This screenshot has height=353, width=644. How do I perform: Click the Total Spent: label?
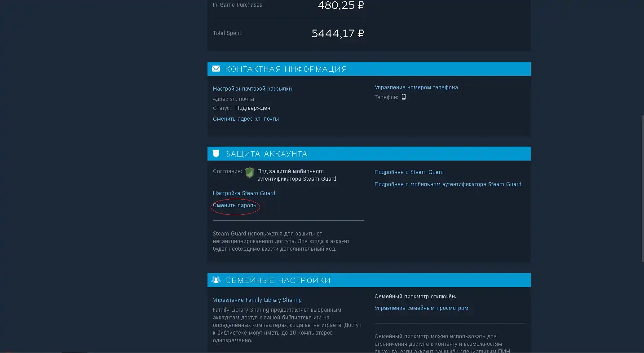pyautogui.click(x=228, y=33)
